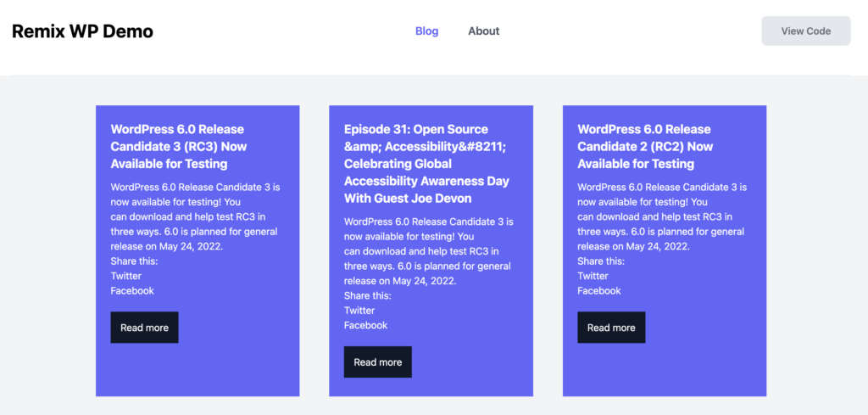868x415 pixels.
Task: Click "Share this:" in the RC2 card
Action: click(601, 261)
